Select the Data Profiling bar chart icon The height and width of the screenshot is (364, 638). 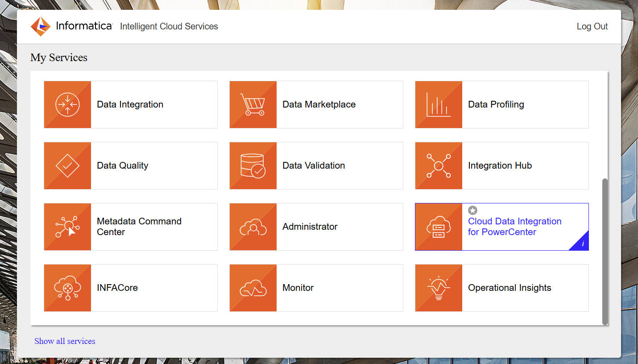(439, 104)
